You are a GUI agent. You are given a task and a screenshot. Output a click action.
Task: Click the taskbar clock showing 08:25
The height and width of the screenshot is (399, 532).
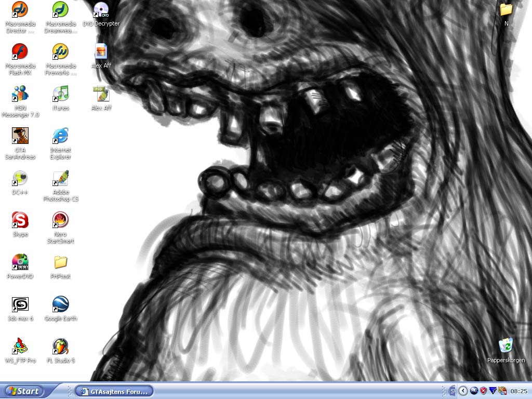[519, 391]
